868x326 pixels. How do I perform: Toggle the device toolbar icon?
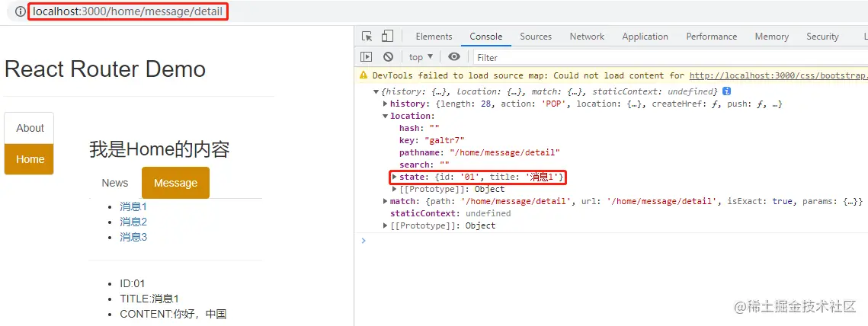pos(387,37)
